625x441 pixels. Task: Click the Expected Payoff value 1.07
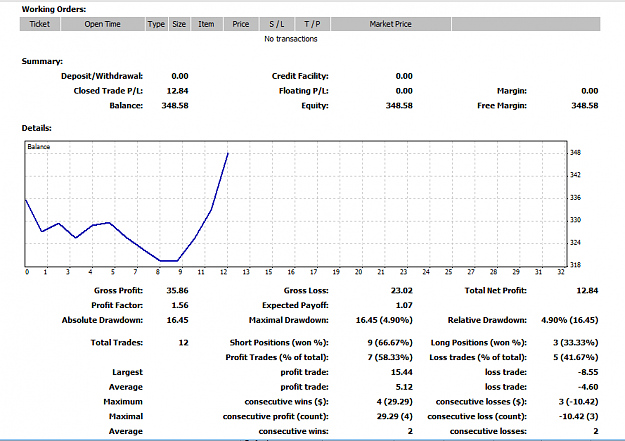pyautogui.click(x=404, y=305)
